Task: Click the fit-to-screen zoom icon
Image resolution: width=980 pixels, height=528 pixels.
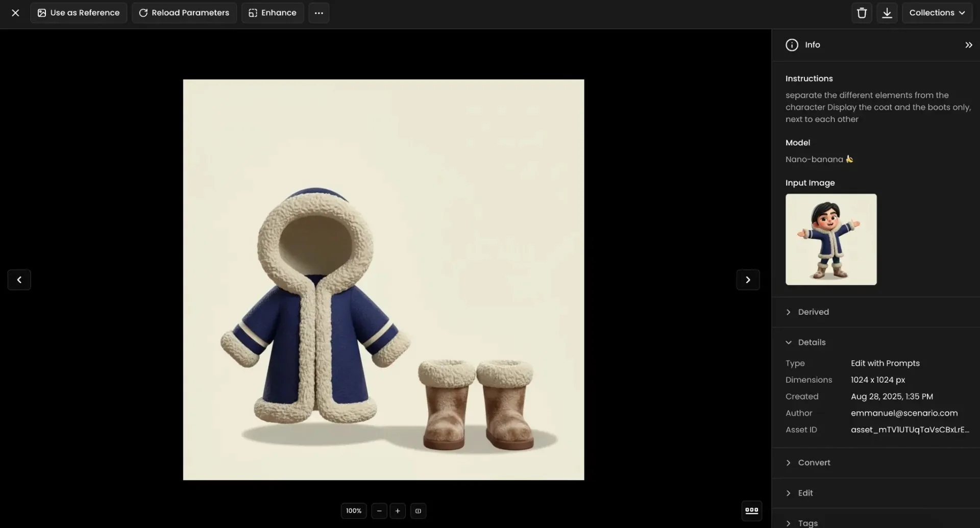Action: [x=418, y=511]
